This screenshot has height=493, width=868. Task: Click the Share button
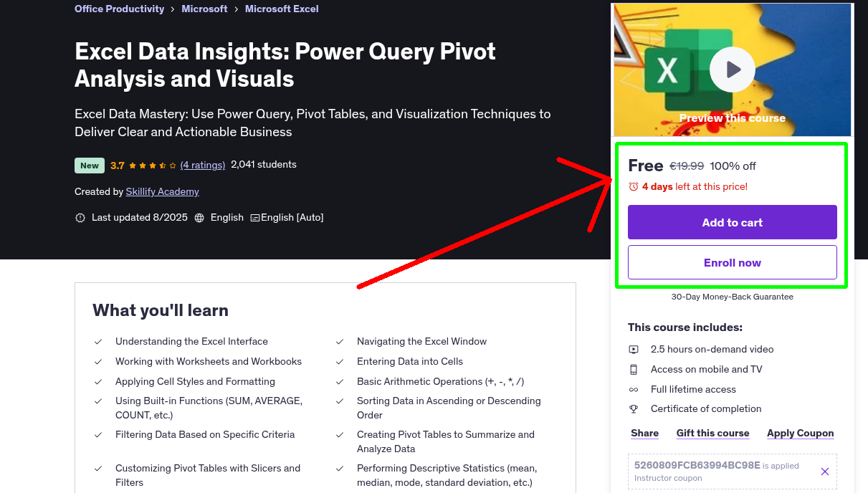click(644, 434)
